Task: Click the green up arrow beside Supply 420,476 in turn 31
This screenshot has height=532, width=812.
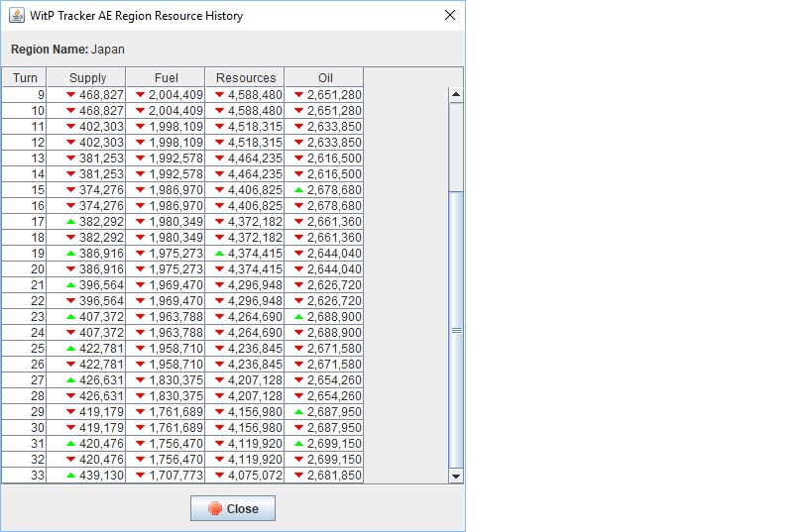Action: [x=71, y=444]
